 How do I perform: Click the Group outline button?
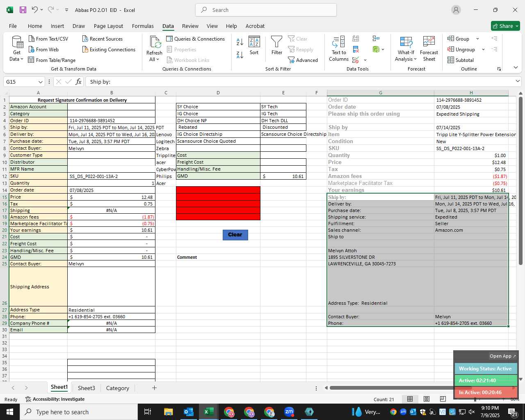click(459, 39)
